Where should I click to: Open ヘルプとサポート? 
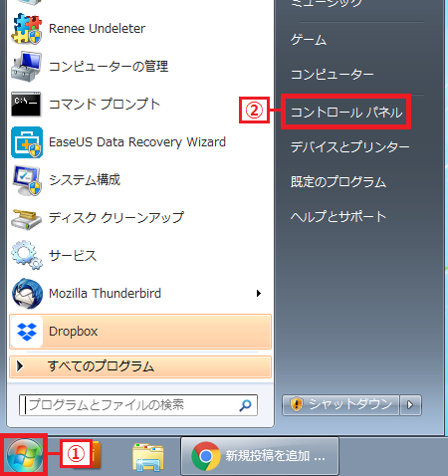coord(338,217)
